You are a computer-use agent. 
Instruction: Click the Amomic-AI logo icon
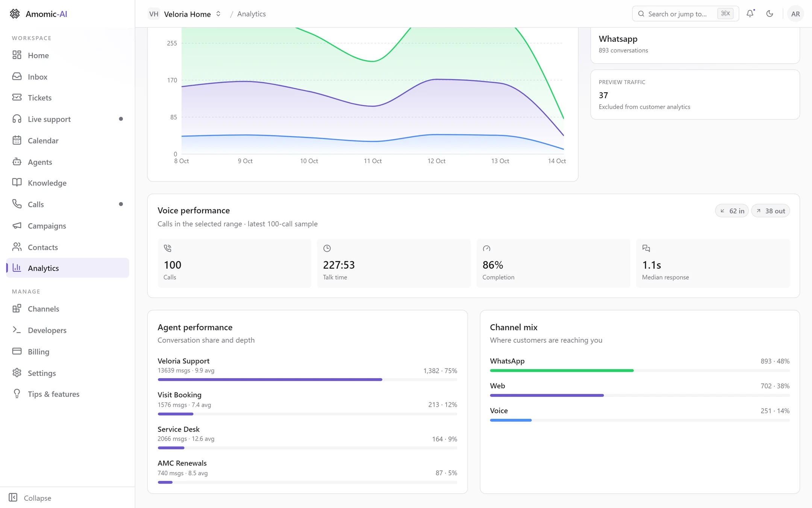pos(15,14)
